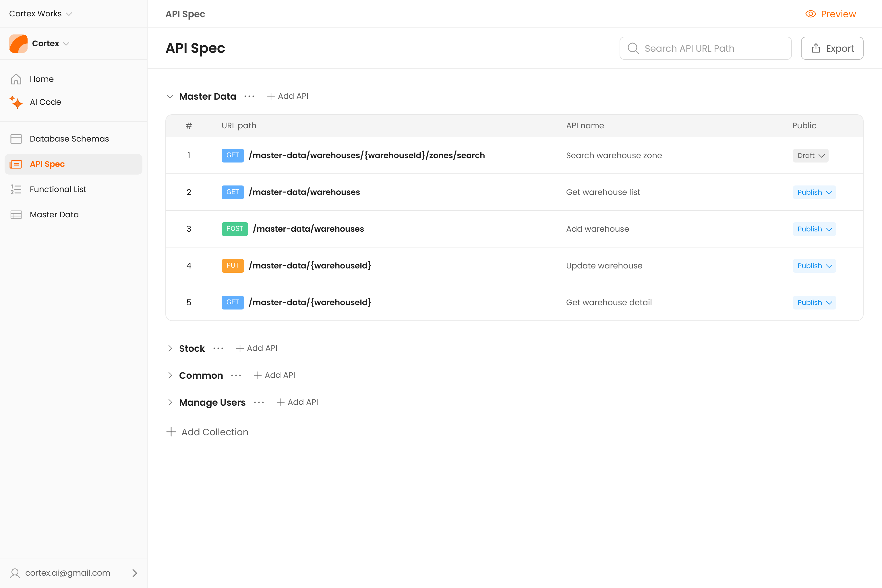Click the Export button
Screen dimensions: 882x588
pos(832,48)
